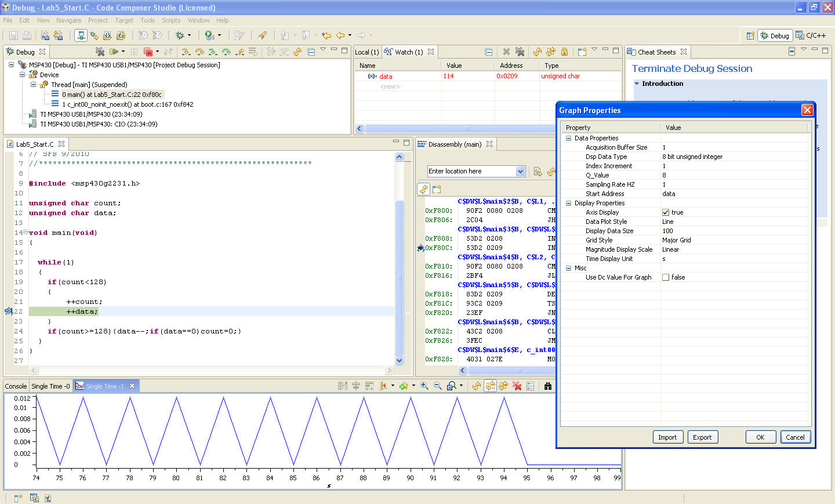This screenshot has height=504, width=835.
Task: Enable Use Dc Value For Graph checkbox
Action: click(x=666, y=277)
